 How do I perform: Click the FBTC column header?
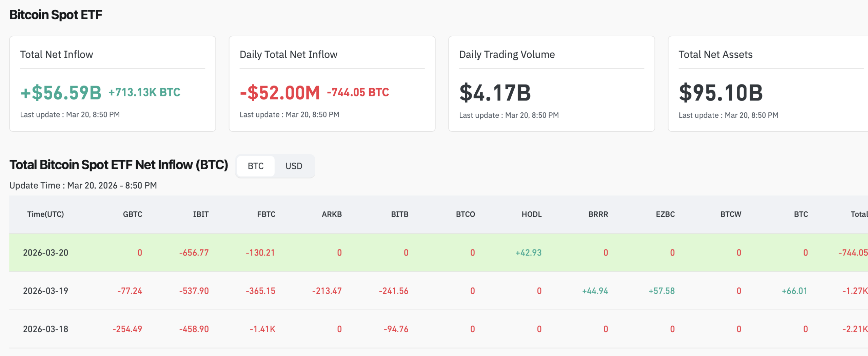click(266, 214)
